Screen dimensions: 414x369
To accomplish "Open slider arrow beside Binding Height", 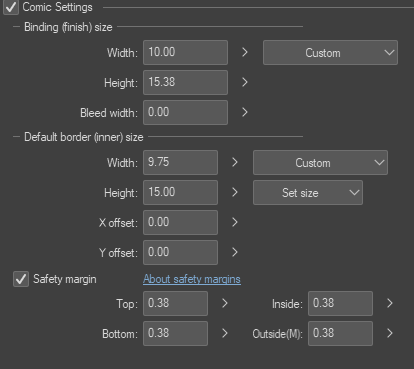I will 245,82.
